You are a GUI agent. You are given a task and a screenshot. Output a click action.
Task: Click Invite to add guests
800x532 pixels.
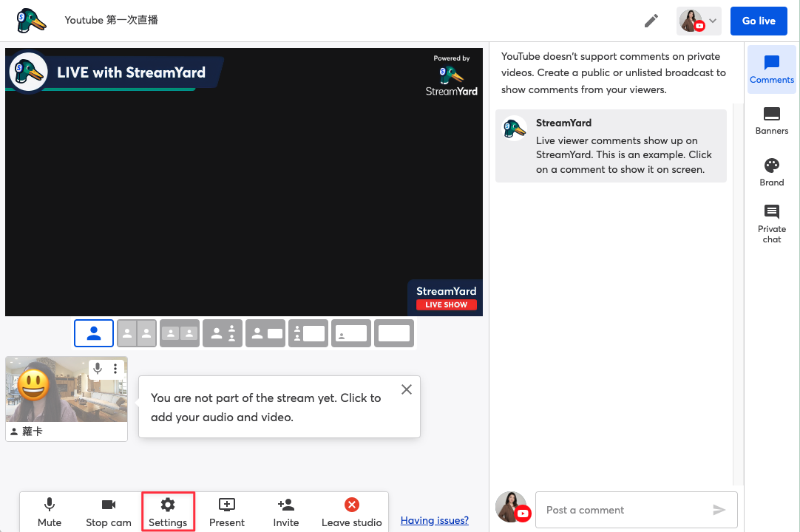pyautogui.click(x=286, y=512)
